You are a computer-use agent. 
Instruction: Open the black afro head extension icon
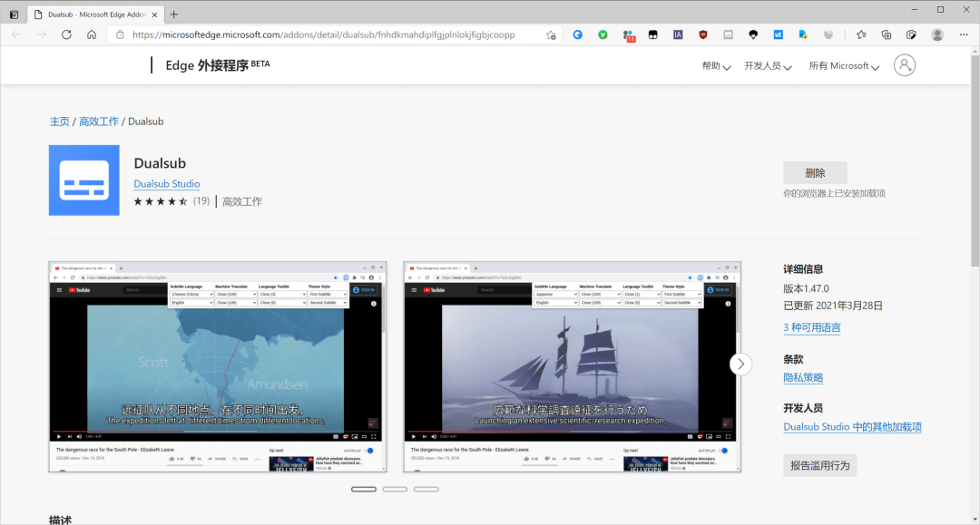pos(753,35)
